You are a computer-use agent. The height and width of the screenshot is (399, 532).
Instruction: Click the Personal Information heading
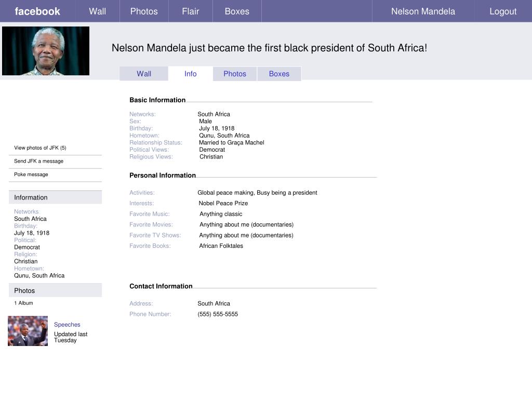click(163, 175)
